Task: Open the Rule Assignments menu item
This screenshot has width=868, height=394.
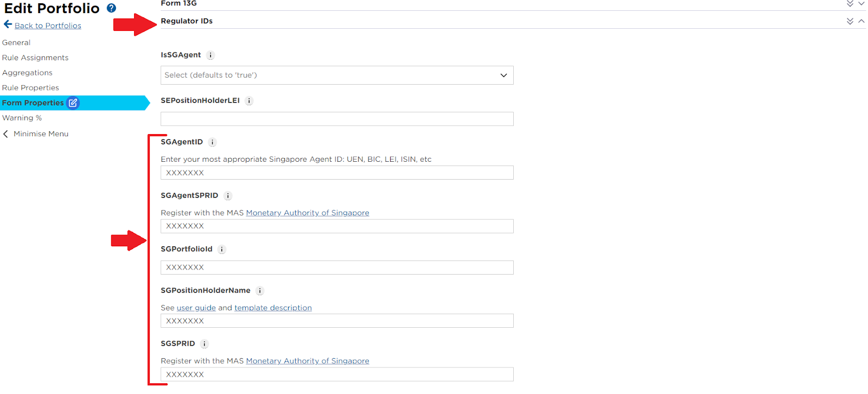Action: [35, 58]
